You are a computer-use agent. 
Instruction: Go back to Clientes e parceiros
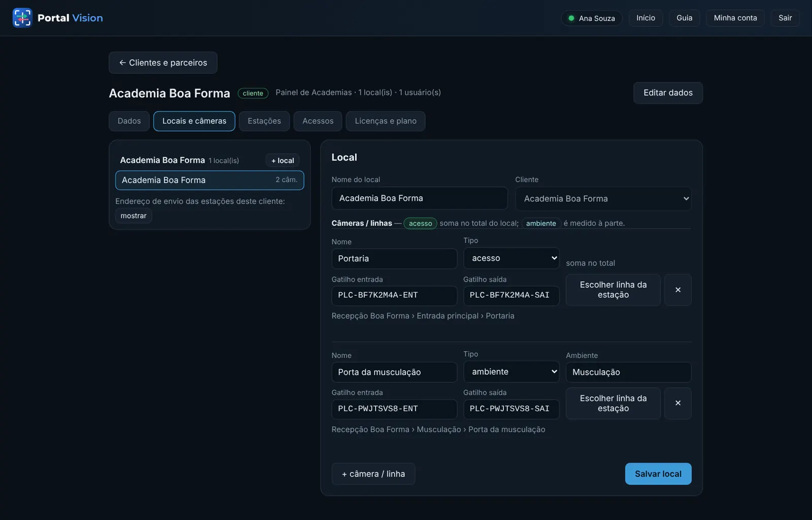[x=163, y=63]
